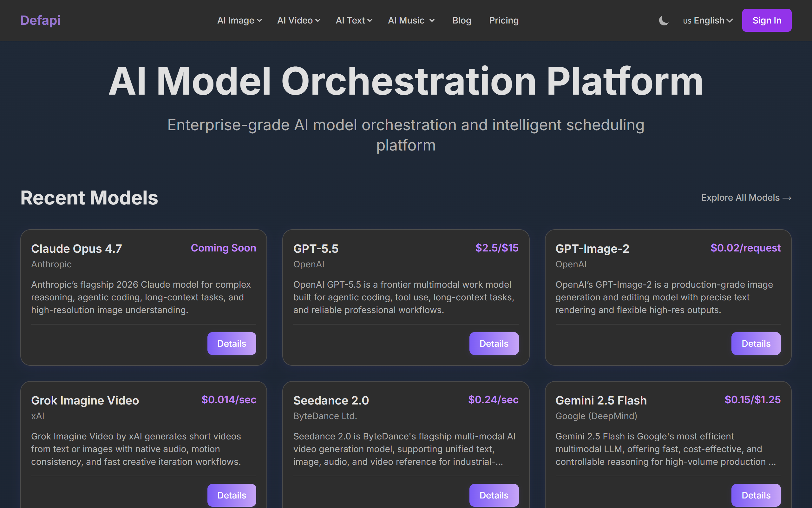
Task: Click the Recent Models heading
Action: (89, 197)
